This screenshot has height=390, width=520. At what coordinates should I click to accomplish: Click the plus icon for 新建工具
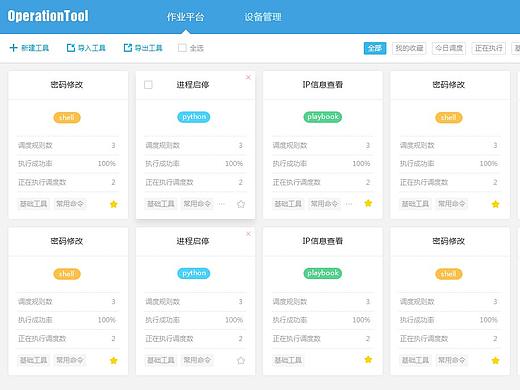point(13,48)
